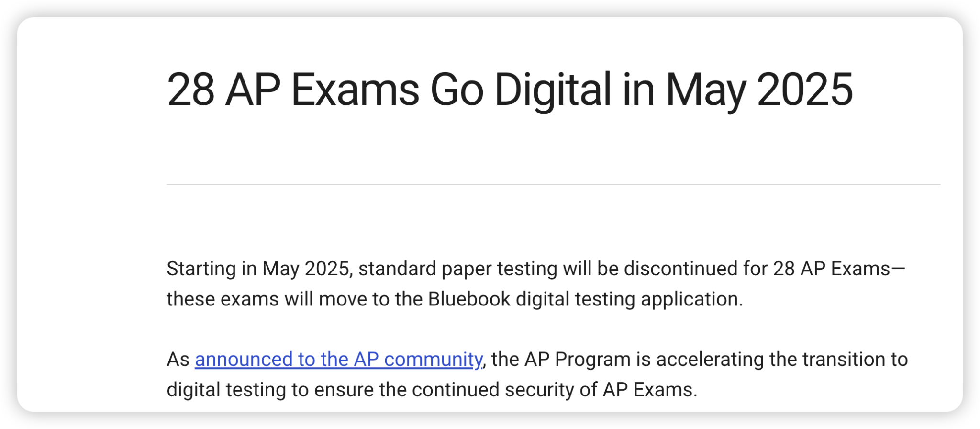This screenshot has width=980, height=429.
Task: Click 'these exams will move' text line
Action: 267,299
